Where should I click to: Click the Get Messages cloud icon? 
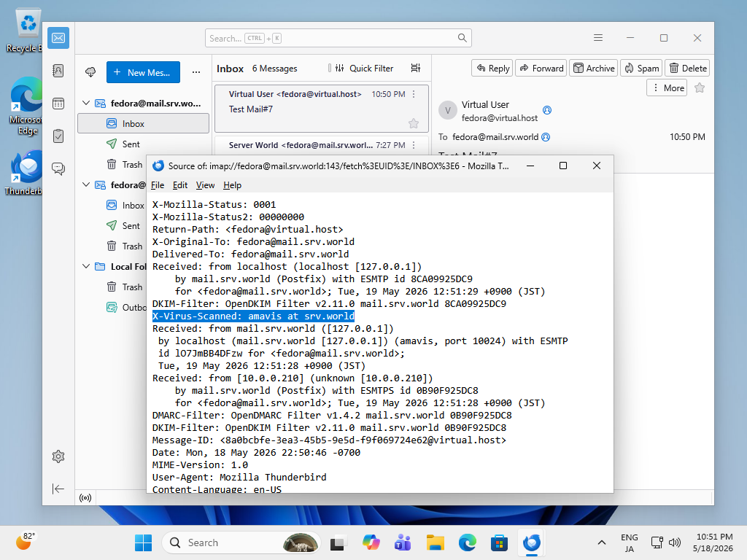[x=90, y=72]
